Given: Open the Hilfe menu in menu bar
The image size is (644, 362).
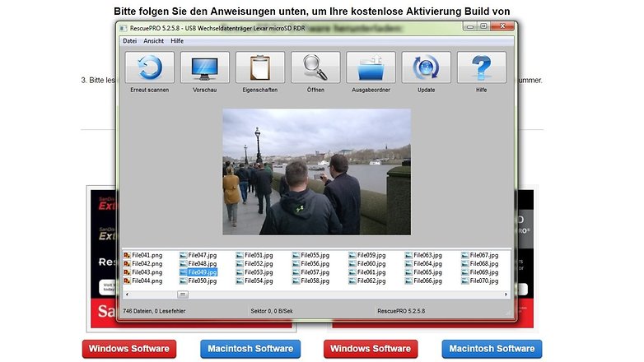Looking at the screenshot, I should (177, 41).
